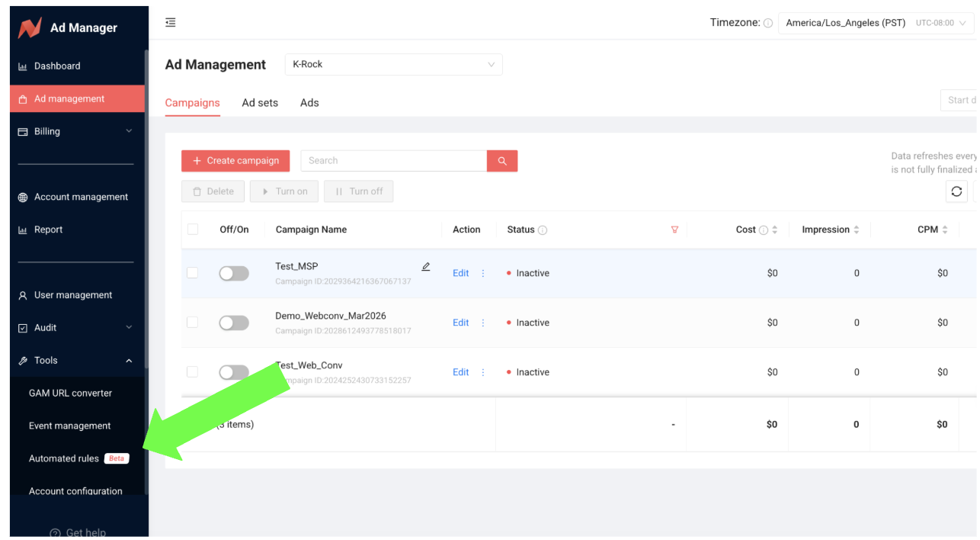Viewport: 980px width, 540px height.
Task: Open three-dot menu for Test_MSP row
Action: 483,273
